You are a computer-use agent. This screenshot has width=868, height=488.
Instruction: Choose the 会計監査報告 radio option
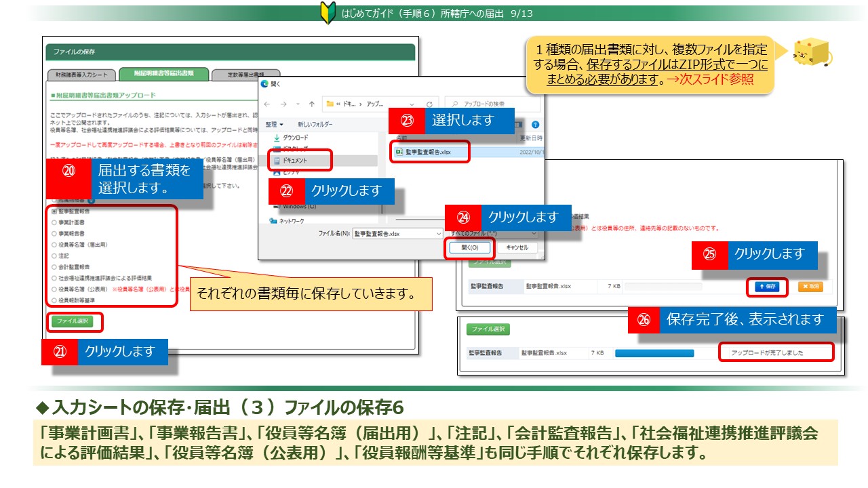(55, 267)
